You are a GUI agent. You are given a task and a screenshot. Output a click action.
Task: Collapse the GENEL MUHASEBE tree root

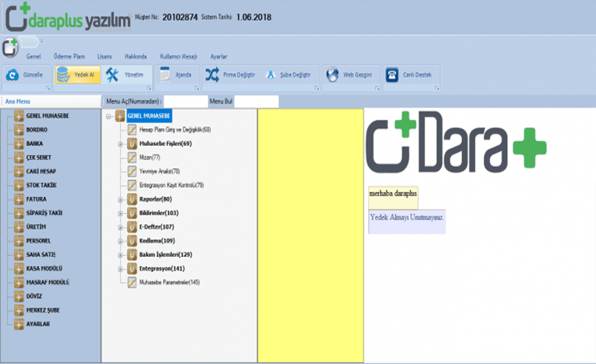pos(109,117)
